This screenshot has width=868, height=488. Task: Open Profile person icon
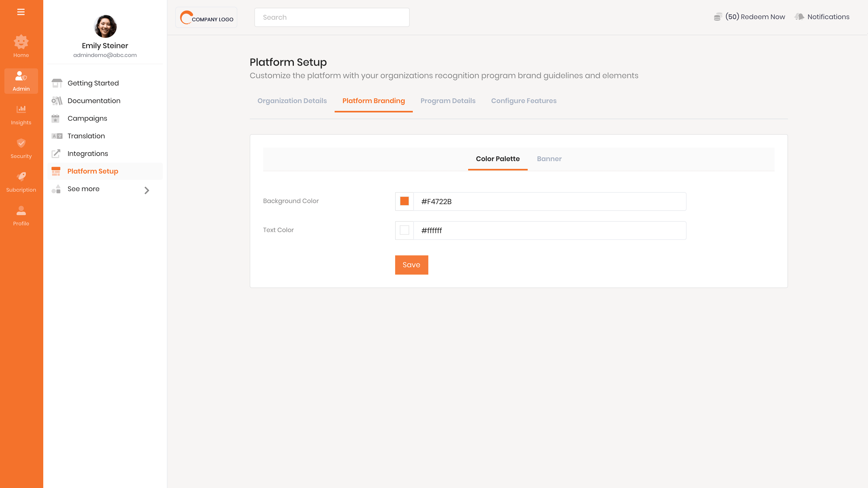[x=21, y=210]
